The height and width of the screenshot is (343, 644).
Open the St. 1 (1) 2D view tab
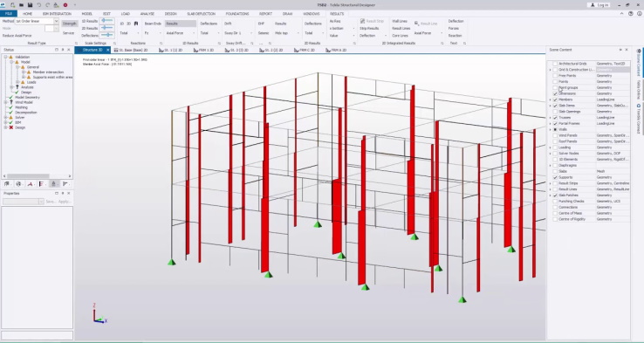click(170, 50)
